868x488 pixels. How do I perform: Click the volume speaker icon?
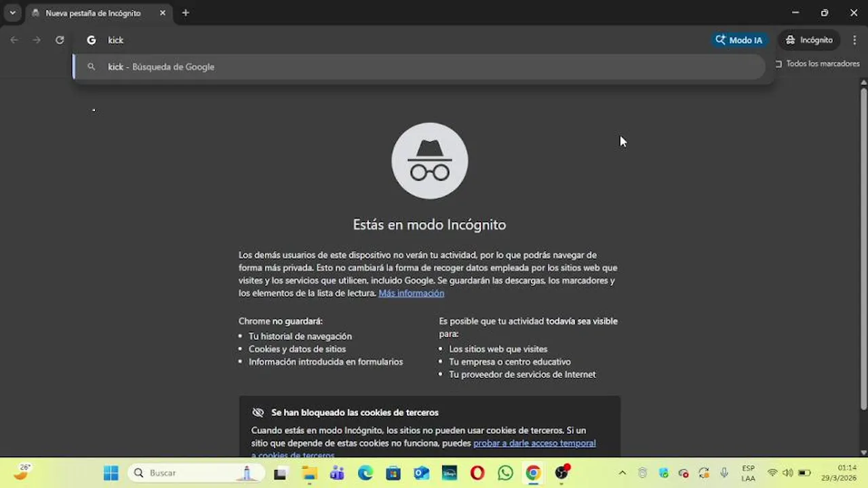tap(787, 473)
